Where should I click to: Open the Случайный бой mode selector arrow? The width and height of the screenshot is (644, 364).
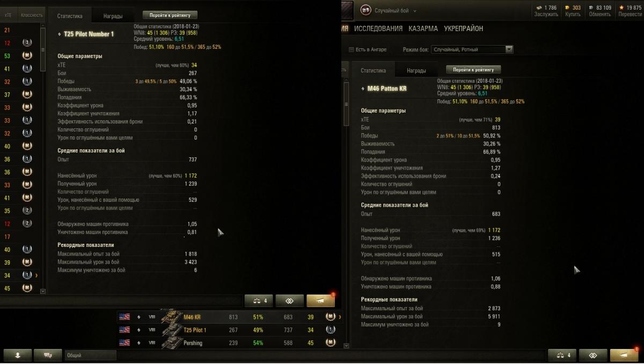[x=414, y=11]
